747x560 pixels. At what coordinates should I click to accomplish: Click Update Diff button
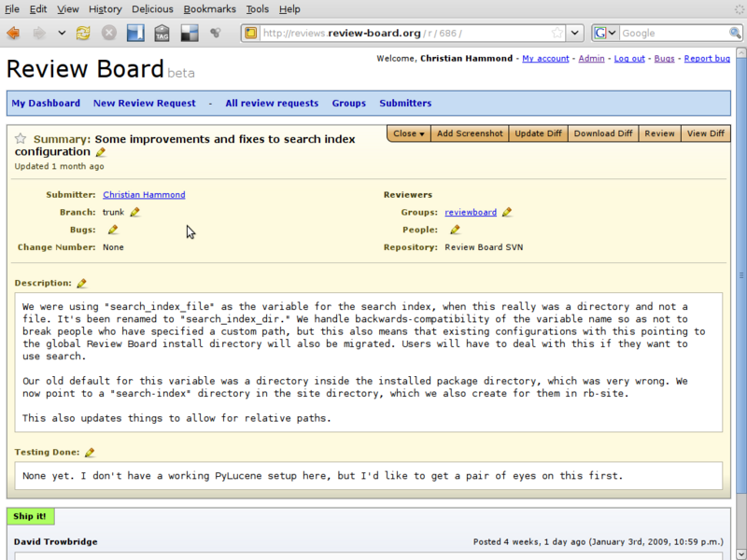click(x=539, y=133)
